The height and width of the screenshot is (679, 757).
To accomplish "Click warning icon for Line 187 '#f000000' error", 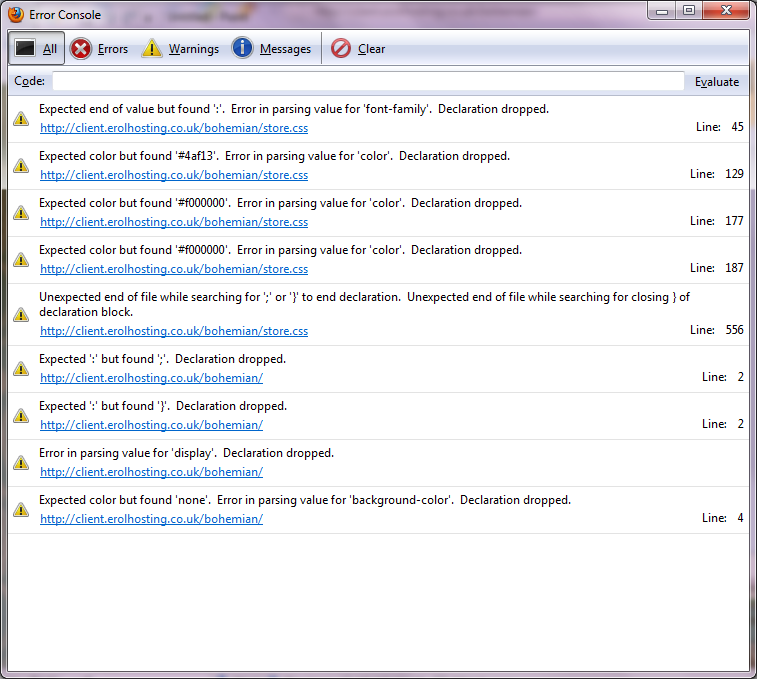I will click(21, 259).
